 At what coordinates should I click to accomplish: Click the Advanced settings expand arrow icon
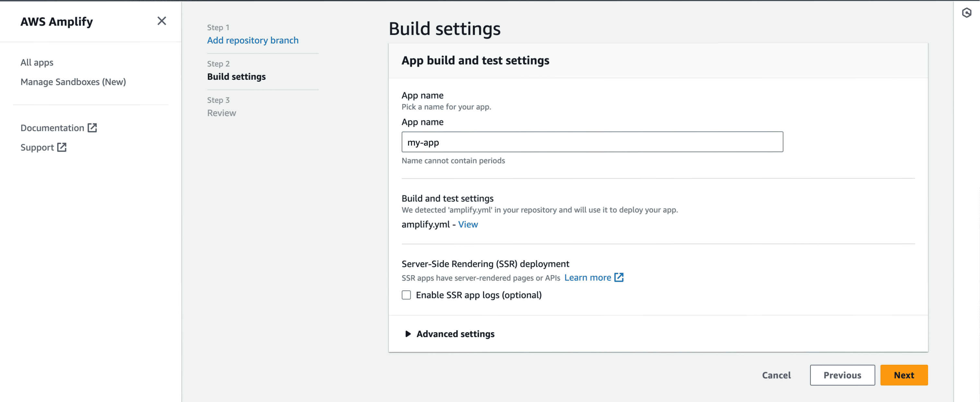pyautogui.click(x=406, y=334)
